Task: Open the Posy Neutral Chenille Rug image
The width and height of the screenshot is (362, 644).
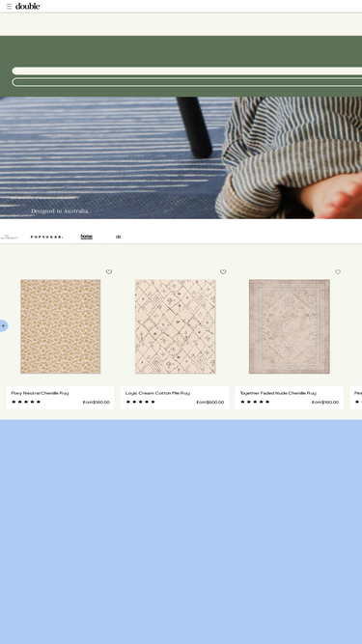Action: 60,326
